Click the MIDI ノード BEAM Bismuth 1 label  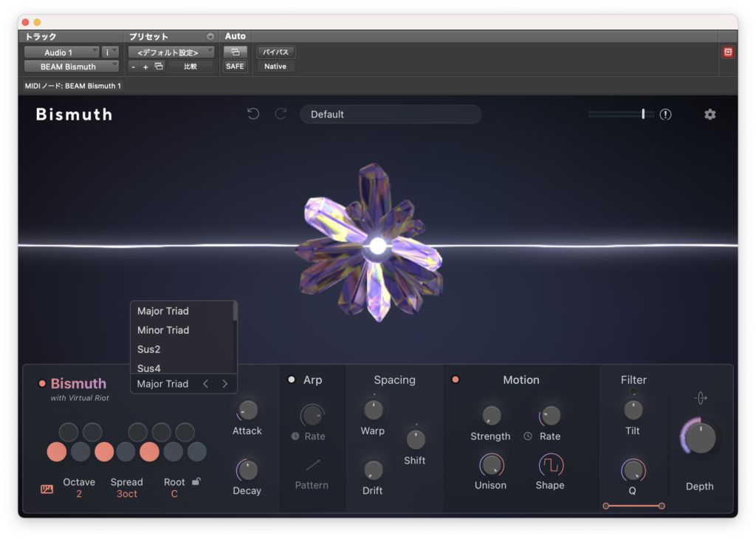[x=73, y=86]
